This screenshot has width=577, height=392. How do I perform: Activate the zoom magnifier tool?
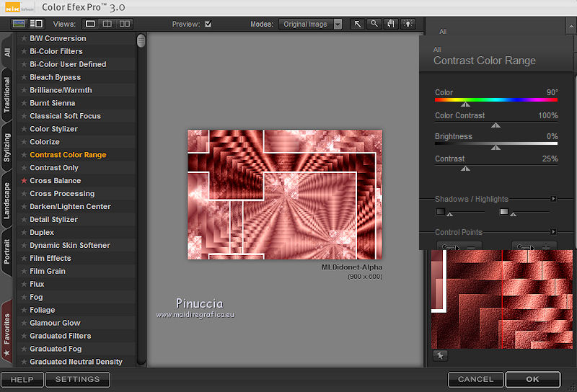(374, 24)
